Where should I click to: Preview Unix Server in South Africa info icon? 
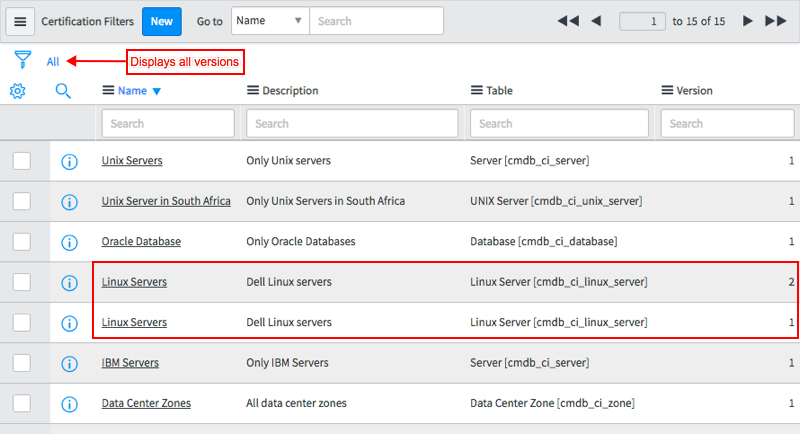(x=69, y=202)
